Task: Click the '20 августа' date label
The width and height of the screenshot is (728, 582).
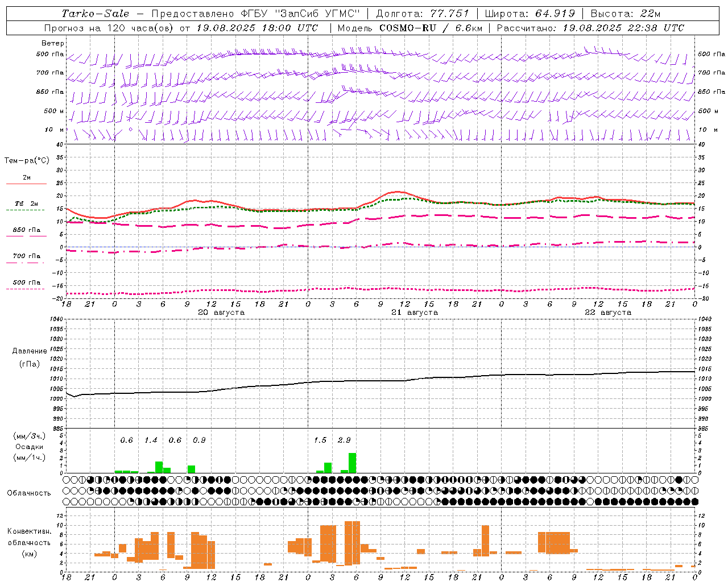Action: [221, 313]
